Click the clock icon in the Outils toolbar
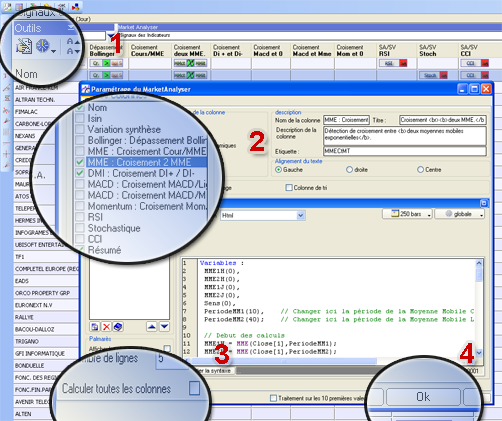The image size is (502, 421). pos(43,46)
